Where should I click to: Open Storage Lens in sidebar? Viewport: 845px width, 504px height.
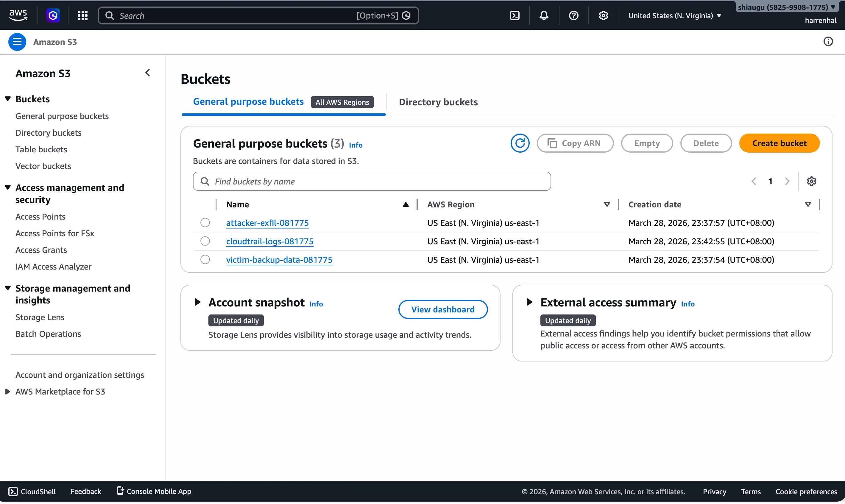pyautogui.click(x=40, y=317)
